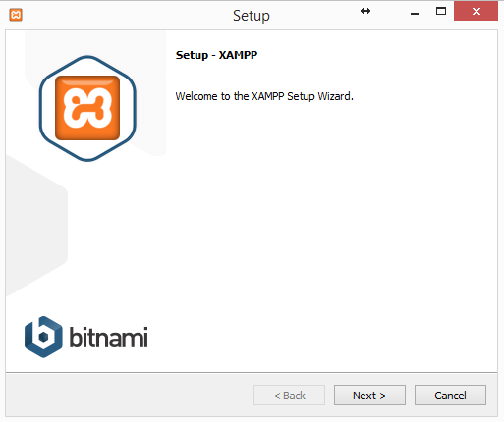The height and width of the screenshot is (422, 504).
Task: Click the white symbol inside the orange XAMPP square
Action: coord(87,108)
